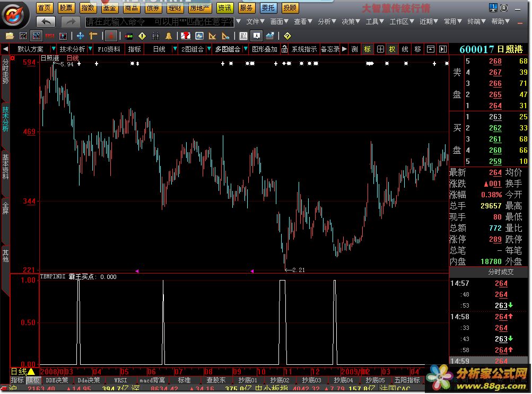
Task: Toggle the 移 move button
Action: pyautogui.click(x=417, y=49)
